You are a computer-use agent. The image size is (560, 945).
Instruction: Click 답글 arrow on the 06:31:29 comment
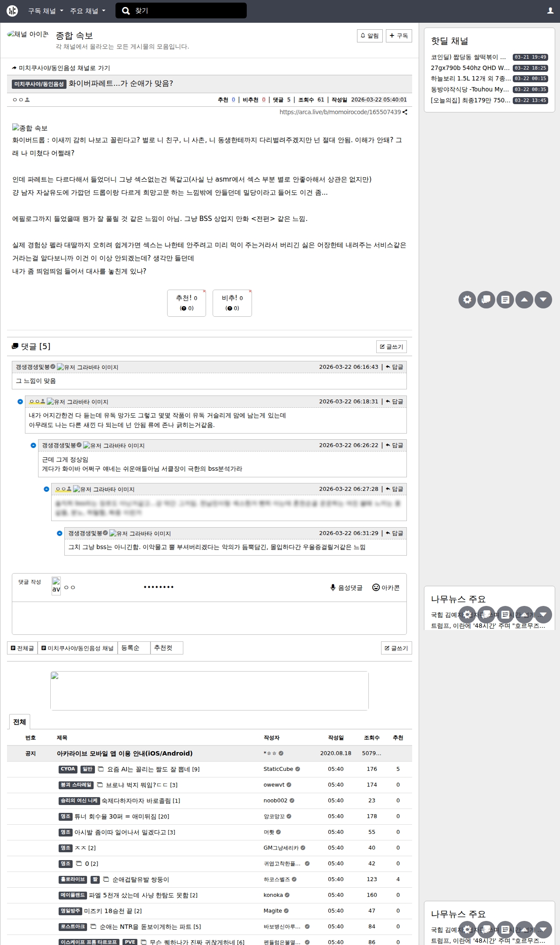pos(395,533)
